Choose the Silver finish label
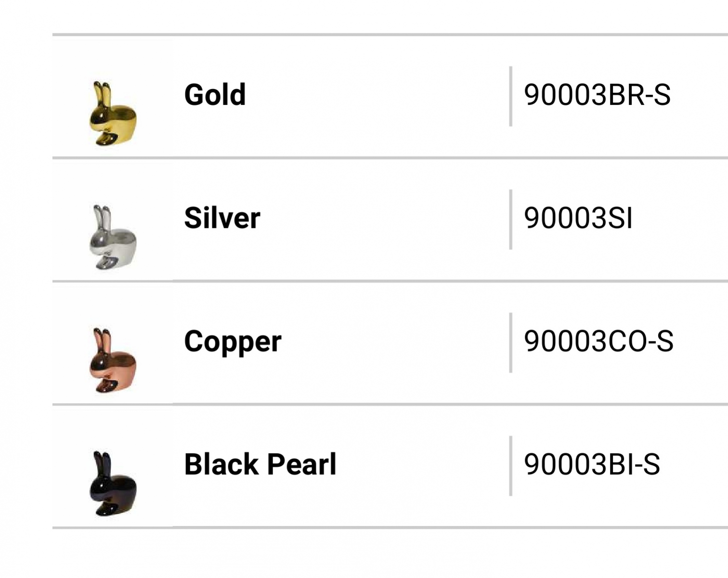Image resolution: width=728 pixels, height=578 pixels. tap(222, 218)
